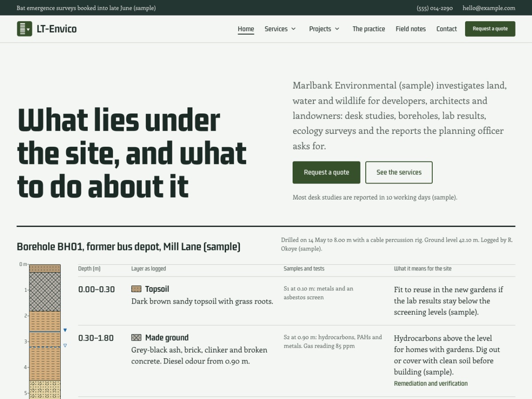532x399 pixels.
Task: Click the Samples and tests column header
Action: pyautogui.click(x=304, y=269)
